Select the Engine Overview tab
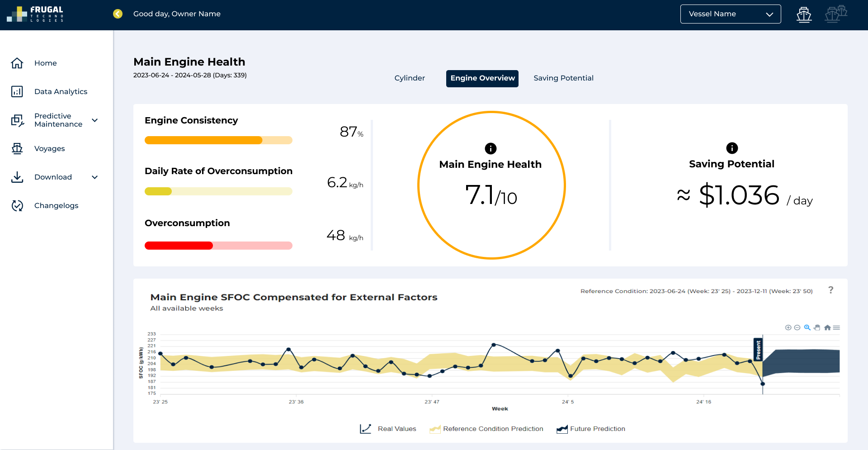This screenshot has height=450, width=868. click(482, 78)
